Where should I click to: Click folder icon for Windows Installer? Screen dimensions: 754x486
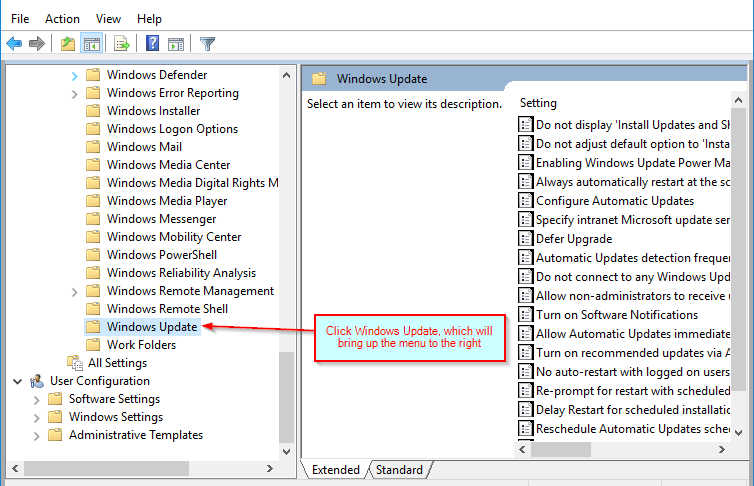(93, 111)
